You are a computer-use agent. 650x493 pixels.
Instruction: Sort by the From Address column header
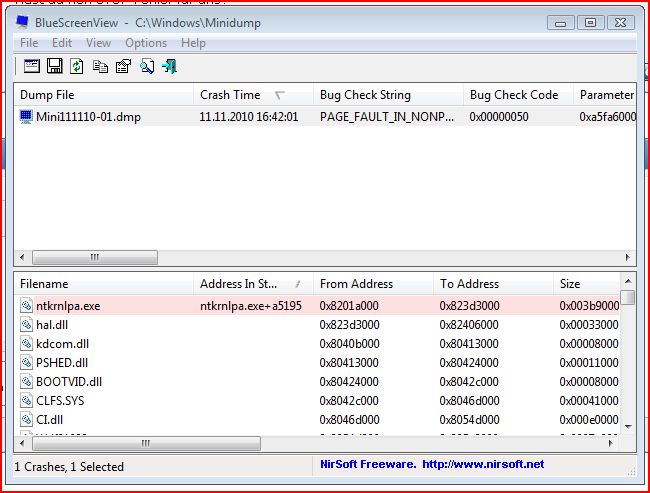click(x=374, y=284)
